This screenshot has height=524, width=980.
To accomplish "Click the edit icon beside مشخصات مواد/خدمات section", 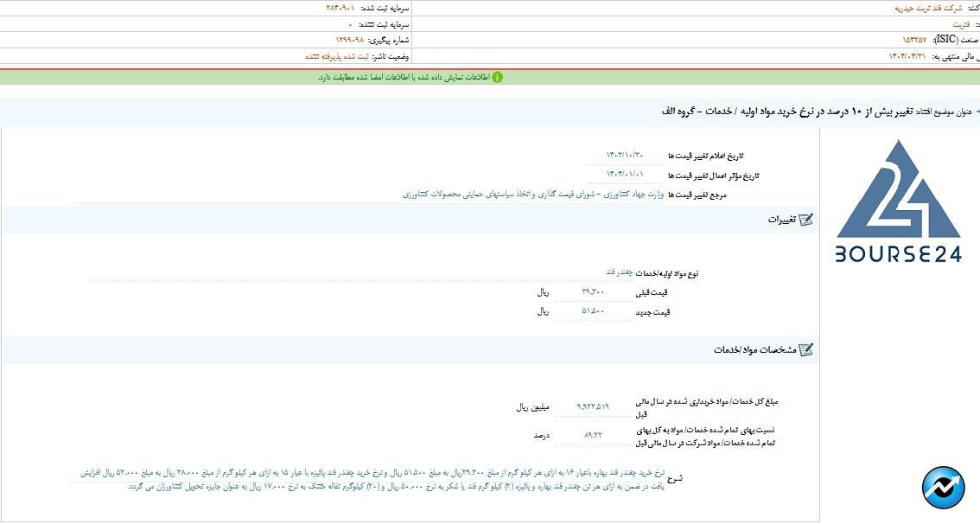I will coord(807,349).
